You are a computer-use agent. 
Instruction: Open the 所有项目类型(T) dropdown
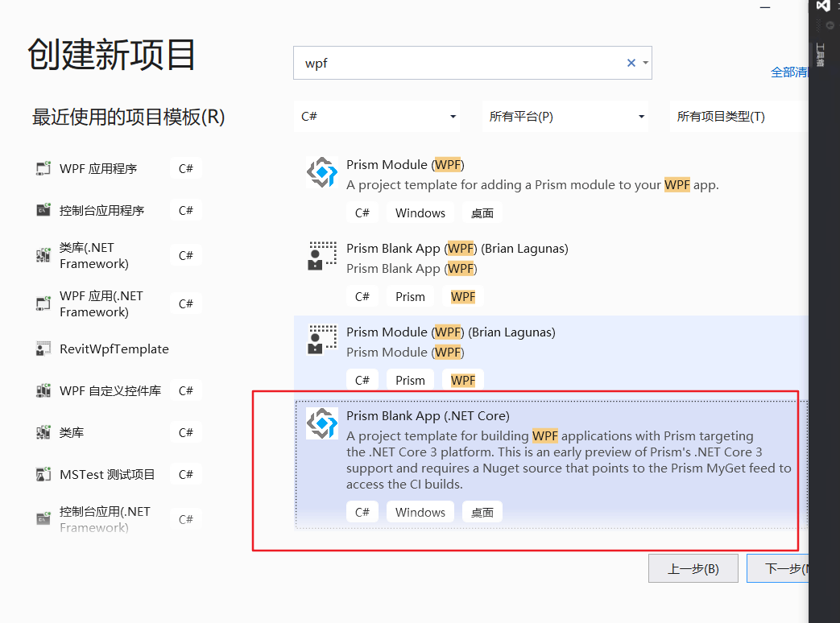(x=739, y=116)
